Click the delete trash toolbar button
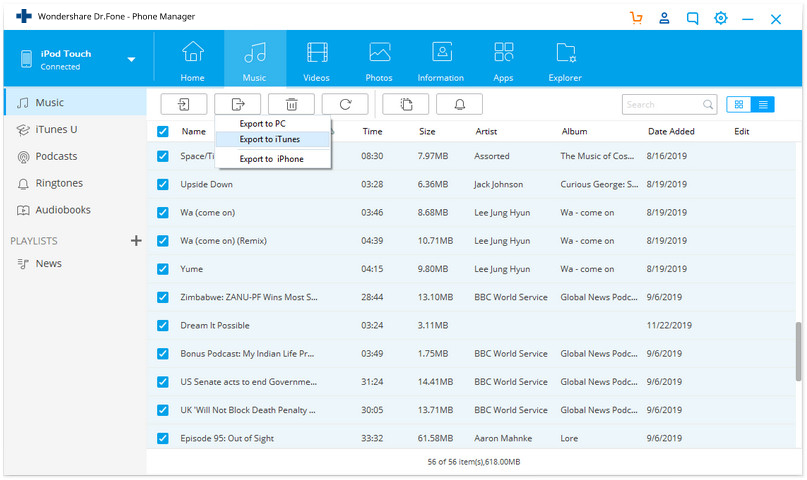Image resolution: width=807 pixels, height=480 pixels. (291, 104)
